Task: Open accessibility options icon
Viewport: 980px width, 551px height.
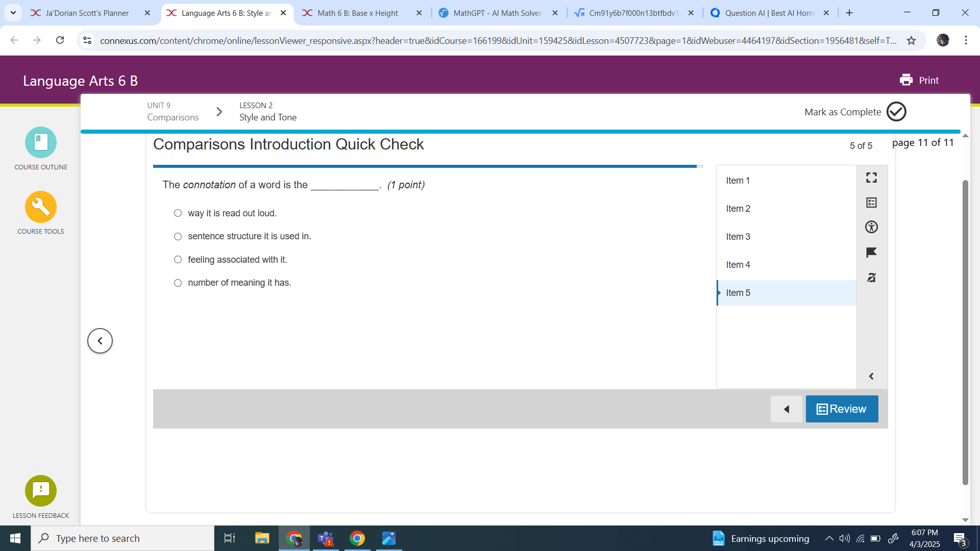Action: tap(871, 227)
